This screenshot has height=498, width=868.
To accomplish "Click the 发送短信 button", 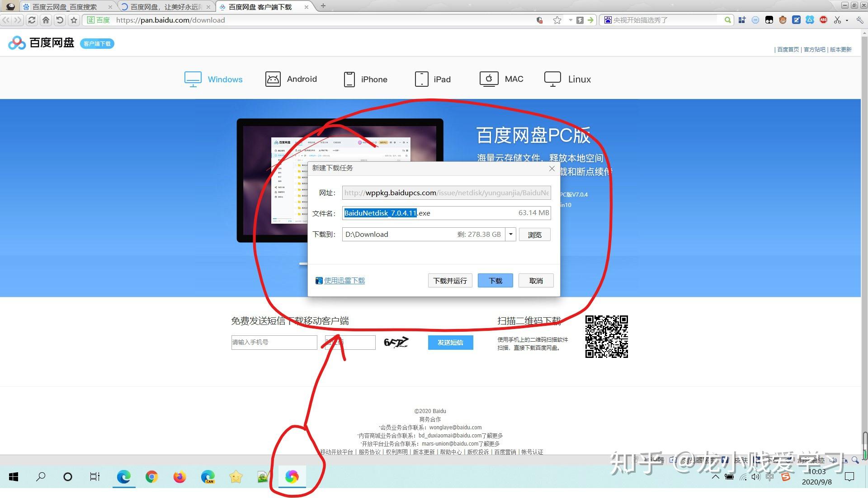I will tap(450, 343).
